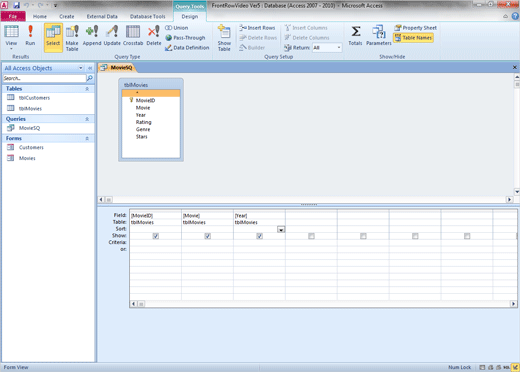Collapse the Forms group

pyautogui.click(x=87, y=138)
